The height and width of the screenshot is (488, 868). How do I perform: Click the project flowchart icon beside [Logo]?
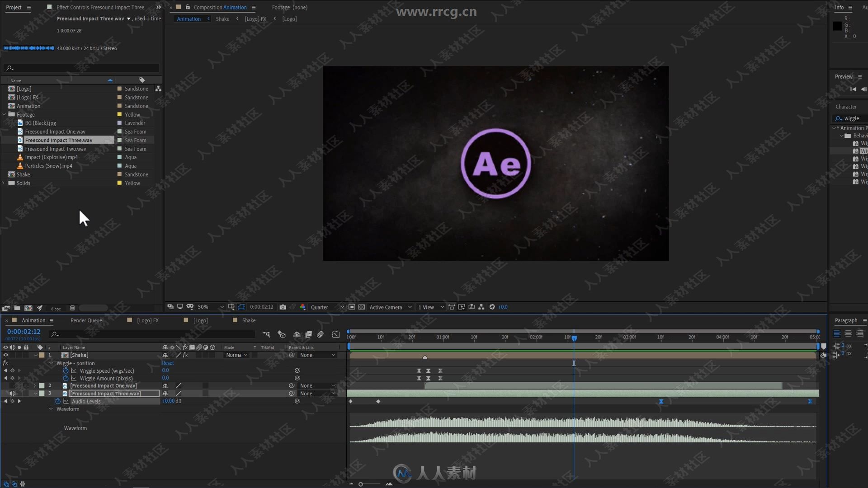click(x=158, y=89)
